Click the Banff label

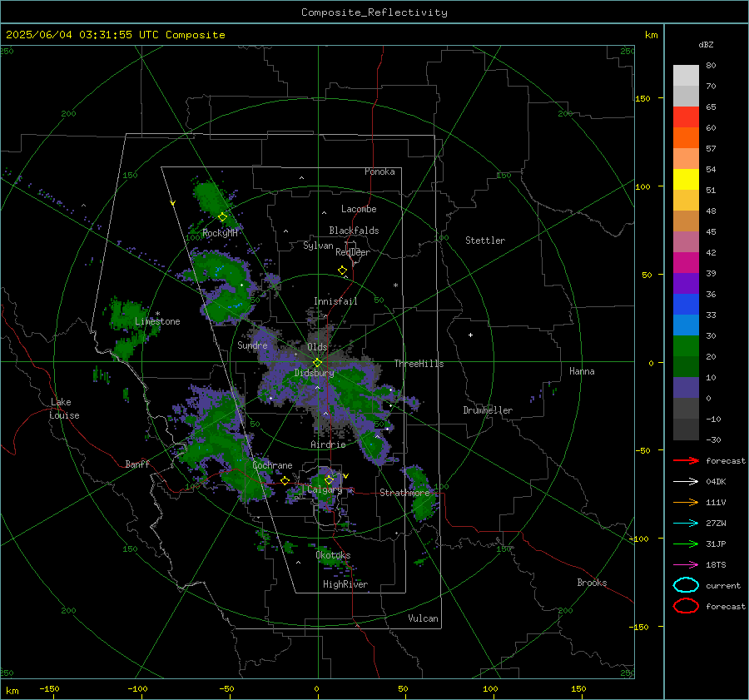(137, 464)
